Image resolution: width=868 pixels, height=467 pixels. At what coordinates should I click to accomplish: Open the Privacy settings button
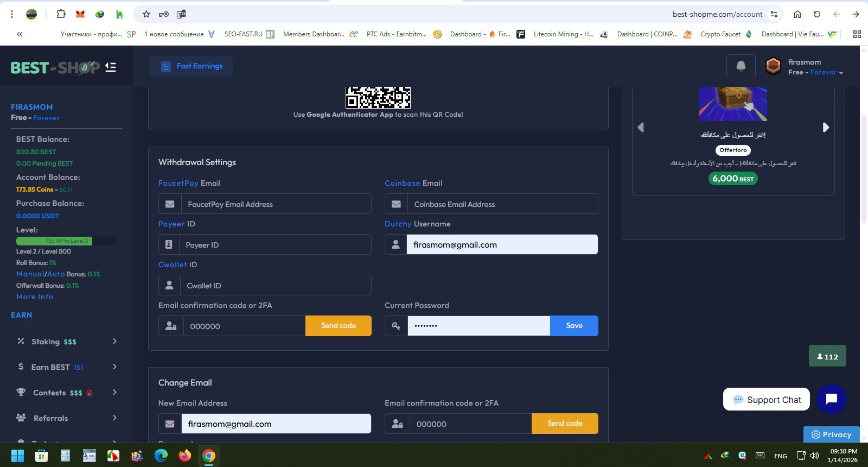(832, 434)
